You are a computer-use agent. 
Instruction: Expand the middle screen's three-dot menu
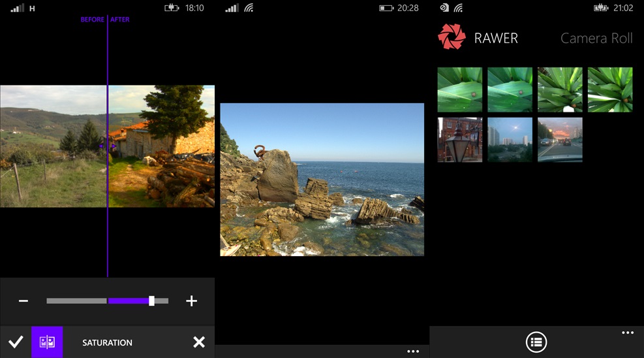click(x=412, y=351)
